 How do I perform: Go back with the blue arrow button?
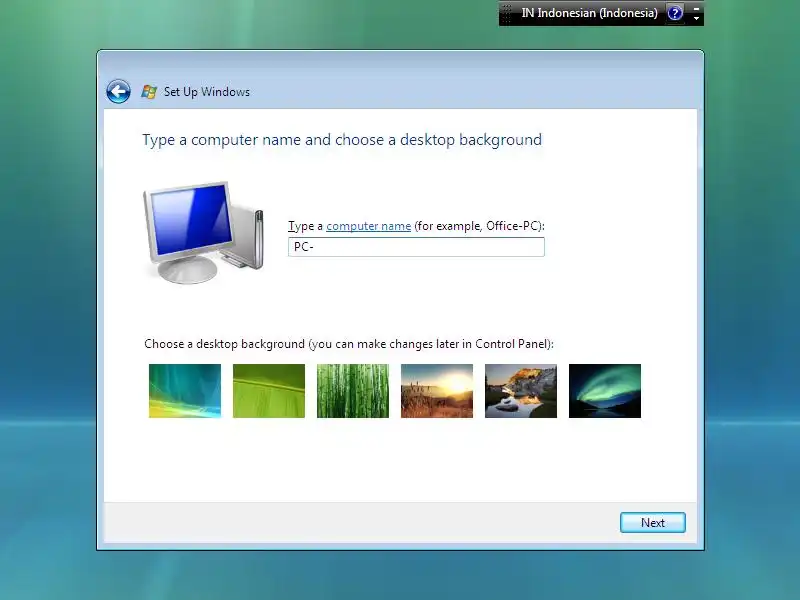click(118, 92)
